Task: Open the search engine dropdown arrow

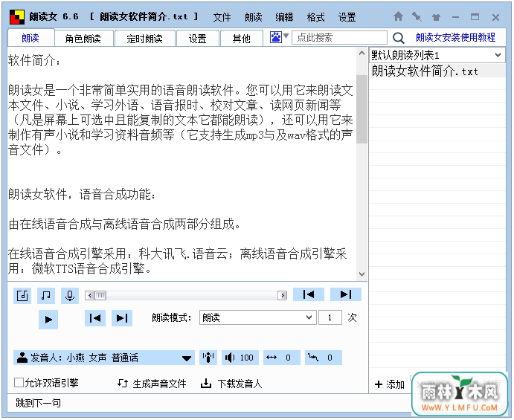Action: click(286, 36)
